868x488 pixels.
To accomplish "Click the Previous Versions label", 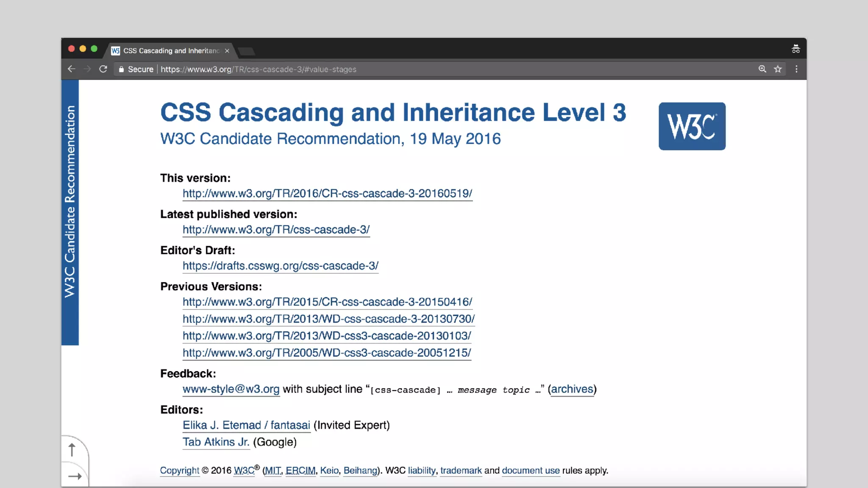I will point(211,287).
